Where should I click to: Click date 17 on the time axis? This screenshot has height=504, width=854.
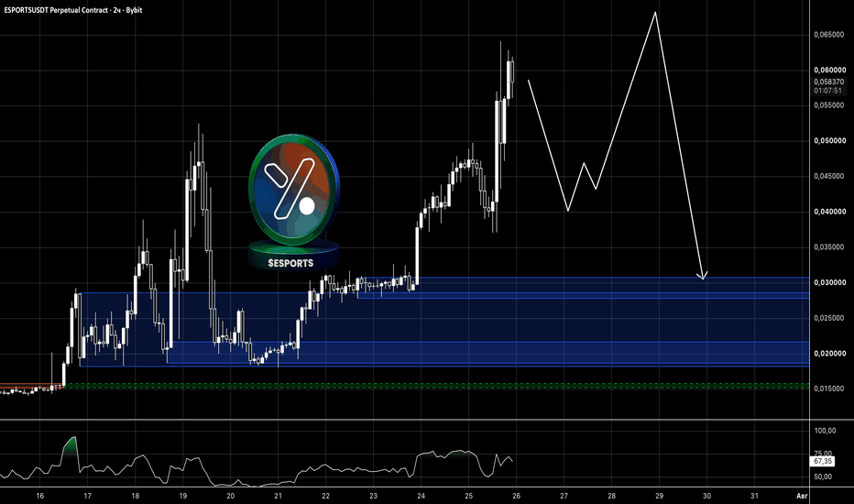(87, 496)
